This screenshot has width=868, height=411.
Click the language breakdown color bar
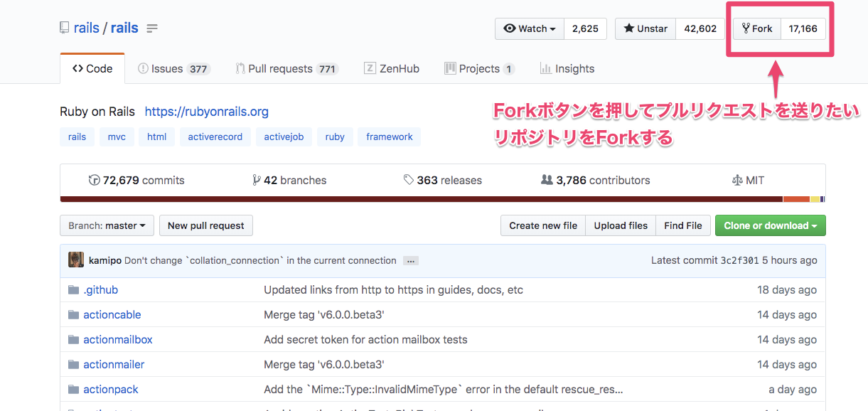tap(443, 199)
